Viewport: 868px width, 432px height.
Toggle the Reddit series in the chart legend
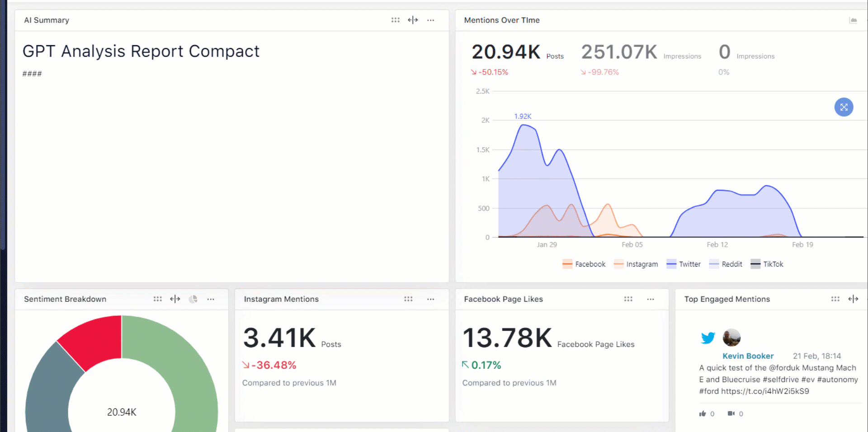[725, 264]
